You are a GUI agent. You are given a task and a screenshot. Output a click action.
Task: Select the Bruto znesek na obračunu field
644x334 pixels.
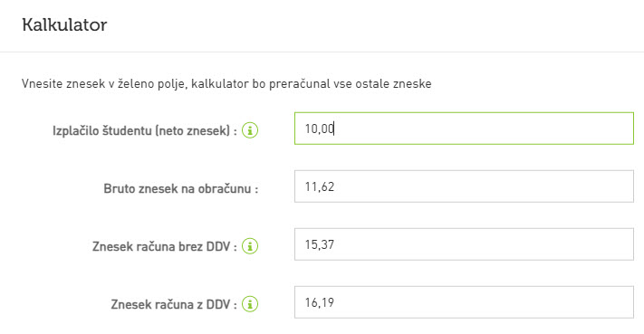tap(464, 186)
